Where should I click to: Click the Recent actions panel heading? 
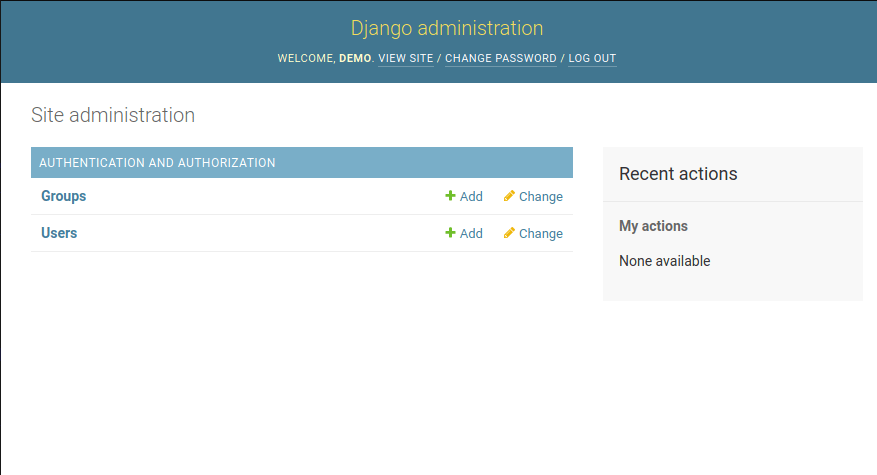tap(678, 174)
